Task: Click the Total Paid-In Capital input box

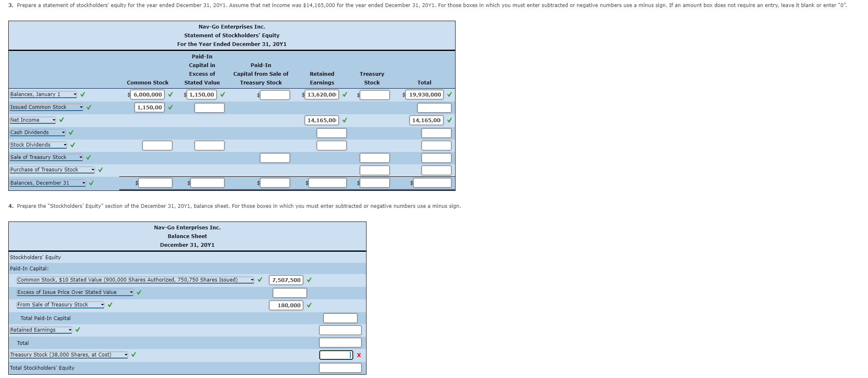Action: point(340,318)
